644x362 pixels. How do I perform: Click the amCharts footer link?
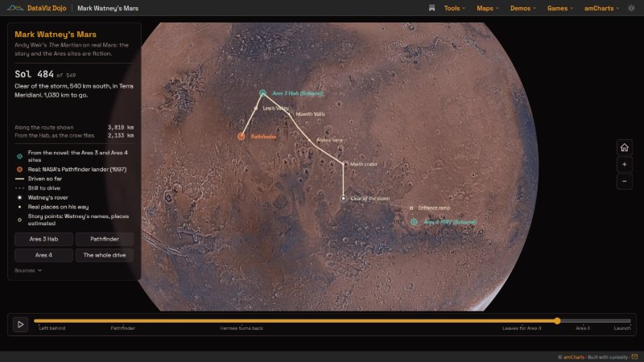coord(573,357)
